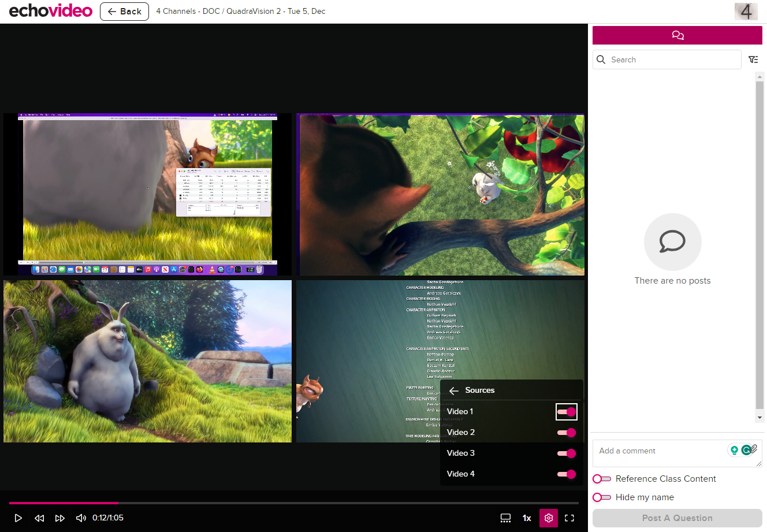Click the Video 3 label
Screen dimensions: 767x532
pyautogui.click(x=460, y=453)
